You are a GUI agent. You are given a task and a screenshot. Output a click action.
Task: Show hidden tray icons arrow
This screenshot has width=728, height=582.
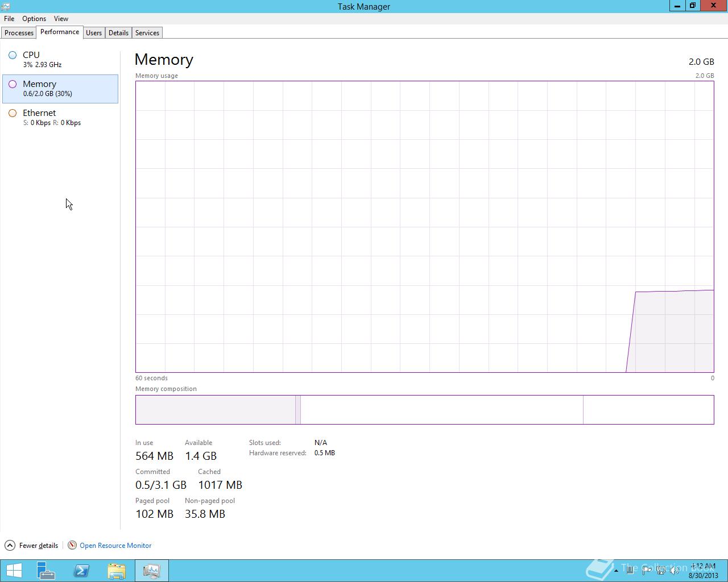(x=616, y=571)
